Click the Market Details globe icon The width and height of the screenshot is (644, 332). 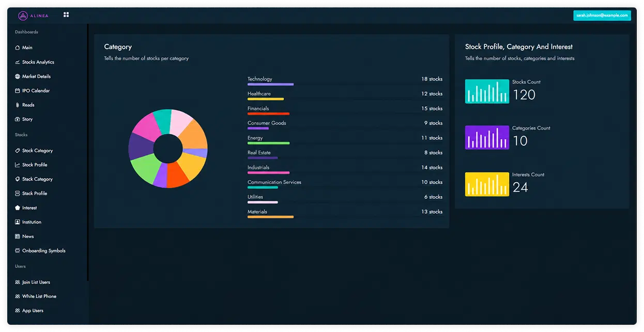click(18, 76)
